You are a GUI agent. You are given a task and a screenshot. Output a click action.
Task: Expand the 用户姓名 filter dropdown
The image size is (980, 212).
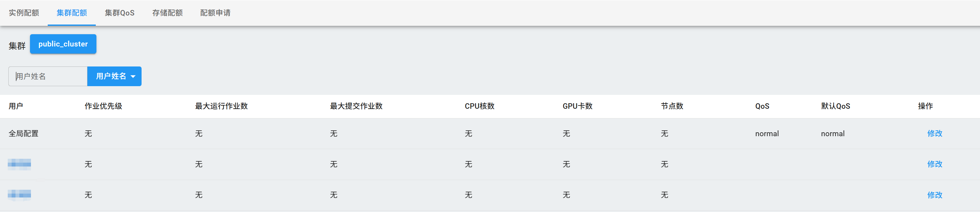[114, 76]
